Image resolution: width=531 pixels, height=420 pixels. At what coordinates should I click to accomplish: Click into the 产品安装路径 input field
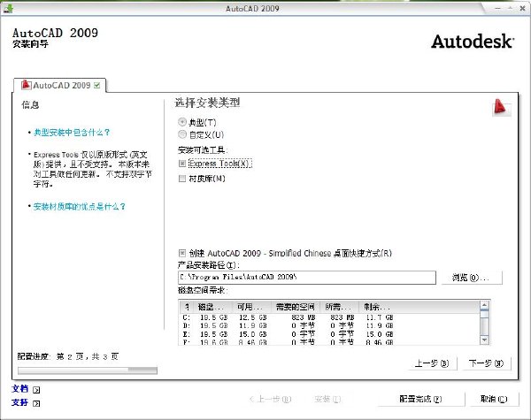point(307,277)
